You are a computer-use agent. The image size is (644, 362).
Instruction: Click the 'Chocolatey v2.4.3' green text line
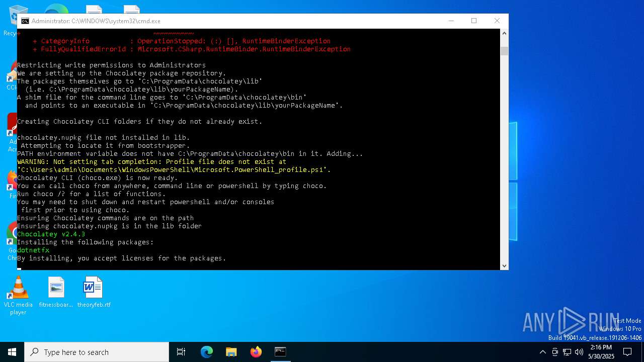51,234
